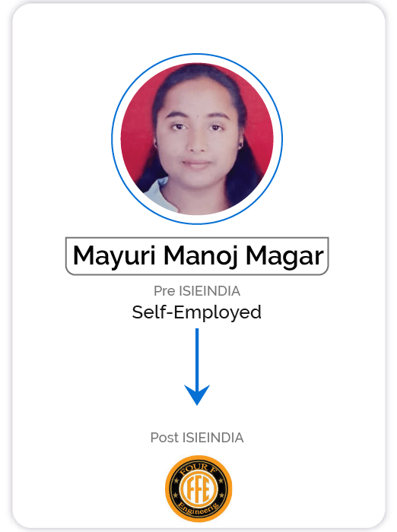Image resolution: width=397 pixels, height=532 pixels.
Task: Click the word 'Manoj' in the name
Action: point(200,256)
